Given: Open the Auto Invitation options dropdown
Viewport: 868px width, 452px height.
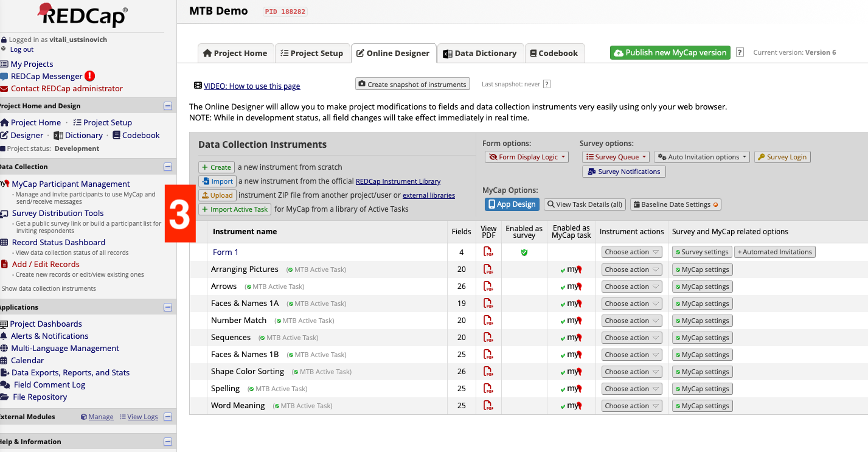Looking at the screenshot, I should coord(703,157).
